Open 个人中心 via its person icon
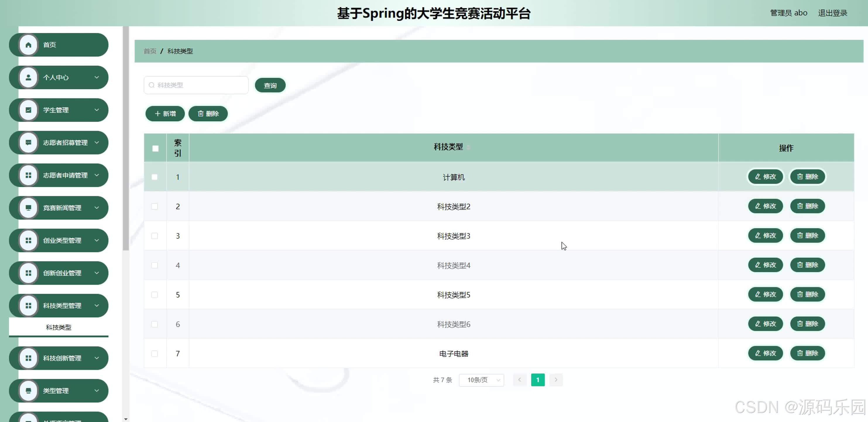The image size is (868, 422). click(x=28, y=77)
